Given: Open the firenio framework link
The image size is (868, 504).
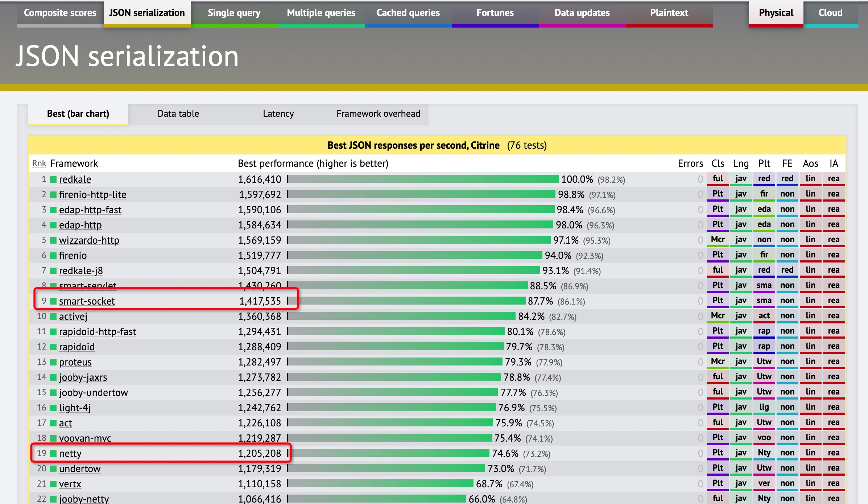Looking at the screenshot, I should 73,256.
